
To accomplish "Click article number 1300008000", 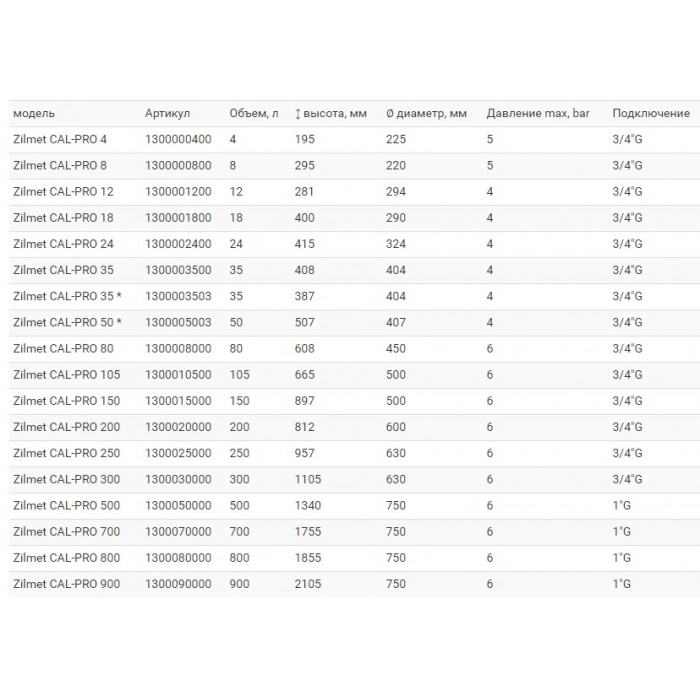I will pos(178,349).
